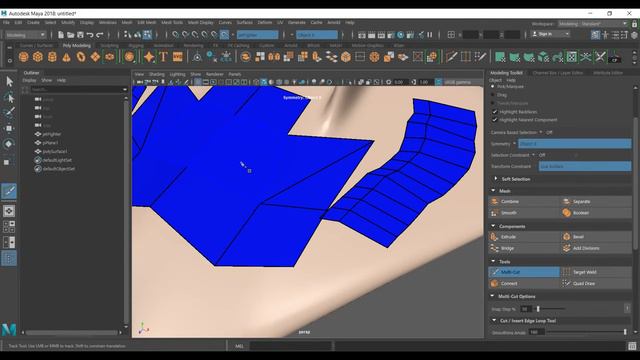640x360 pixels.
Task: Click the Extrude shelf icon
Action: 317,57
